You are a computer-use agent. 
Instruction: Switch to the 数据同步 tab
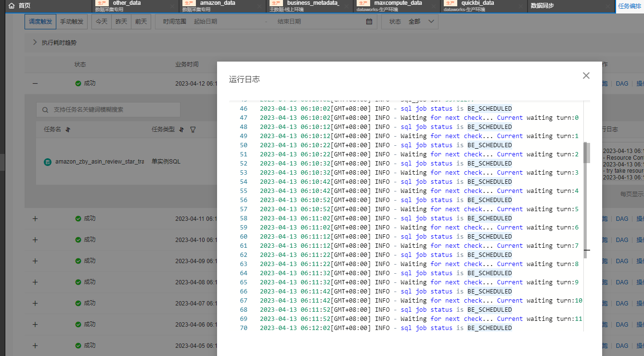click(571, 6)
